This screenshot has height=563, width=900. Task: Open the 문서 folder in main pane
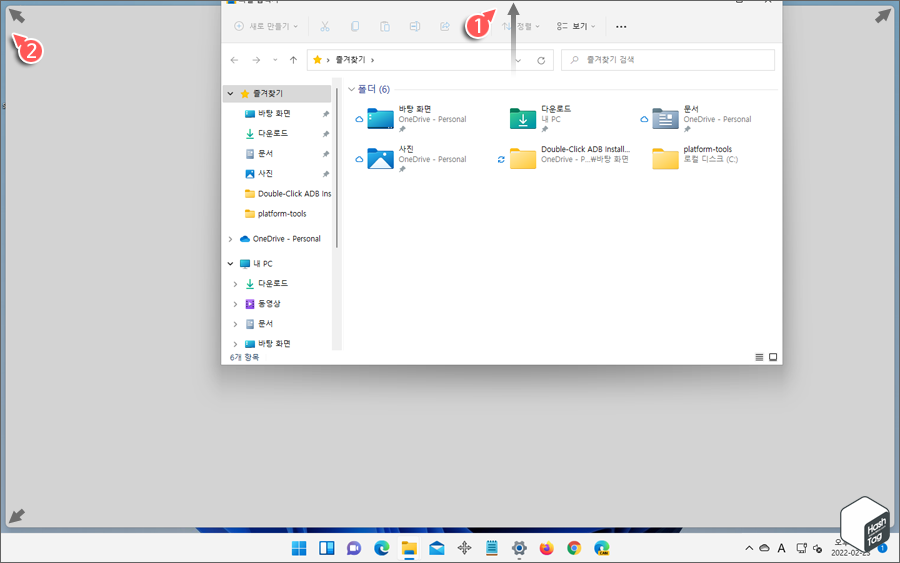click(x=696, y=119)
